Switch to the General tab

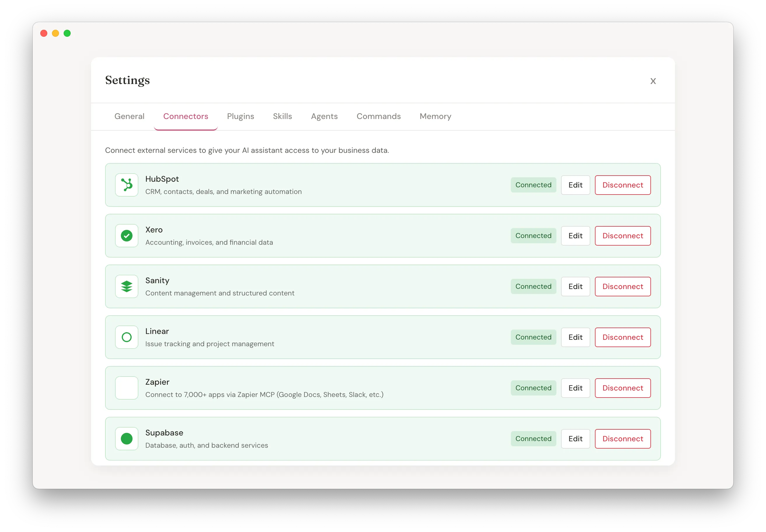tap(129, 116)
